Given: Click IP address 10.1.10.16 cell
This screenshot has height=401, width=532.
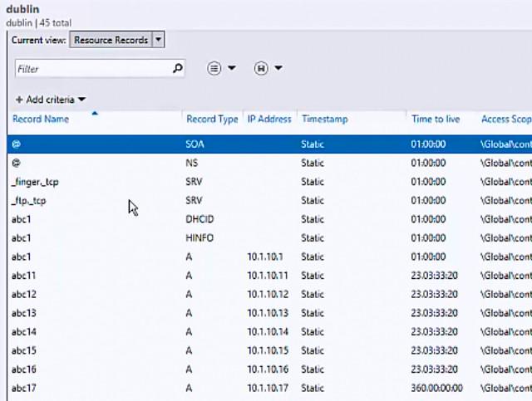Looking at the screenshot, I should (x=268, y=369).
